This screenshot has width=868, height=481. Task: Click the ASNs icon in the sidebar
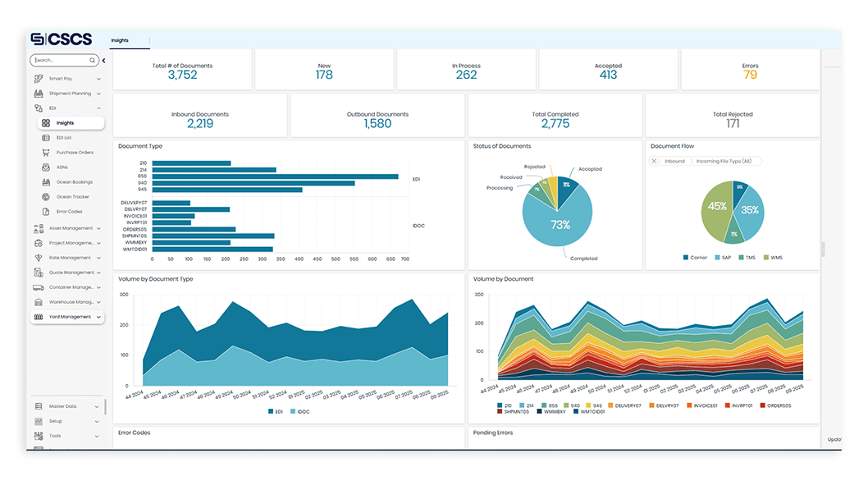[x=46, y=167]
